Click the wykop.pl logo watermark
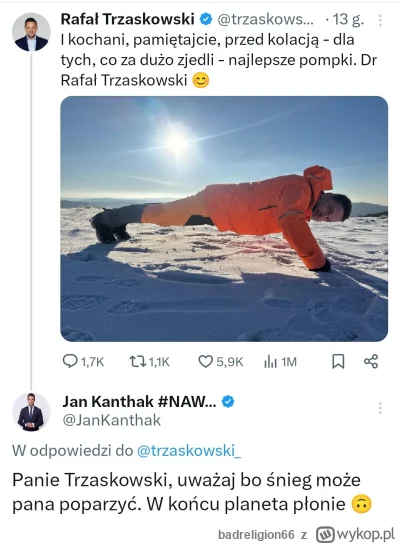The width and height of the screenshot is (400, 544). click(355, 534)
